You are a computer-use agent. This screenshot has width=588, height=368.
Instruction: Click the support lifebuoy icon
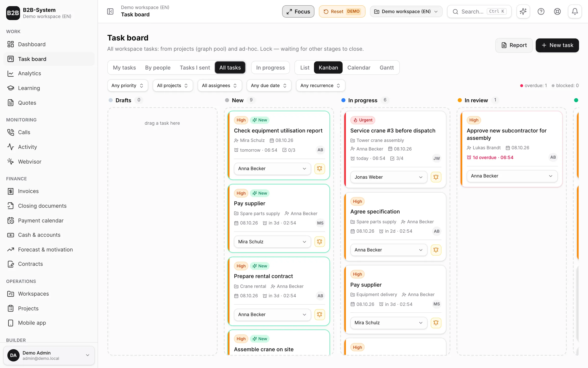(557, 12)
